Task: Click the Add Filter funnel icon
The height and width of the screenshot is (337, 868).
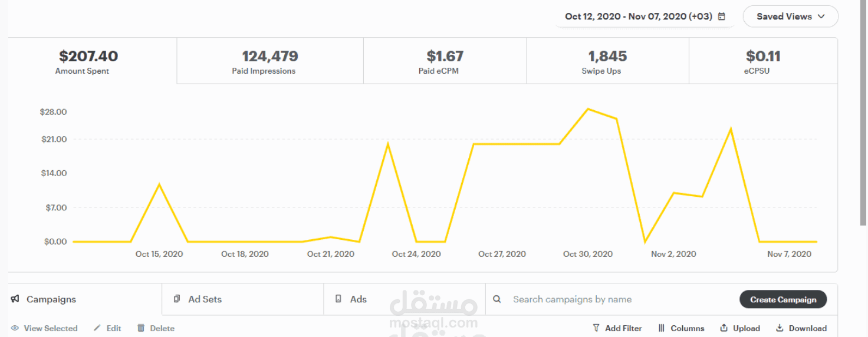Action: click(x=596, y=328)
